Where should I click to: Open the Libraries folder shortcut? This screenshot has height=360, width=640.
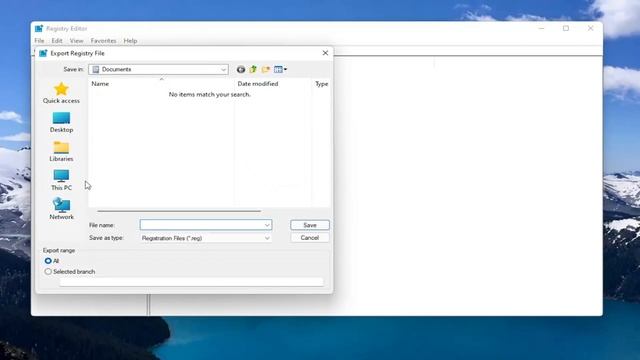coord(61,151)
